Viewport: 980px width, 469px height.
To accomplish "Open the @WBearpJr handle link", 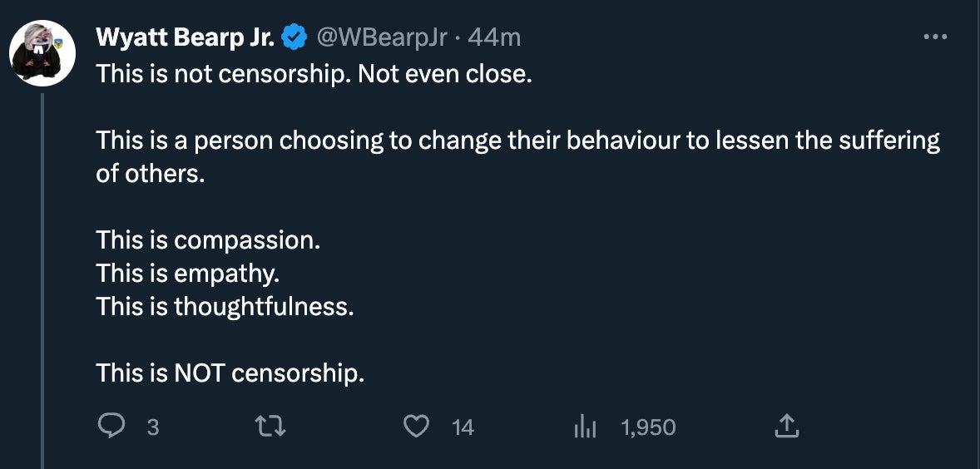I will coord(382,37).
